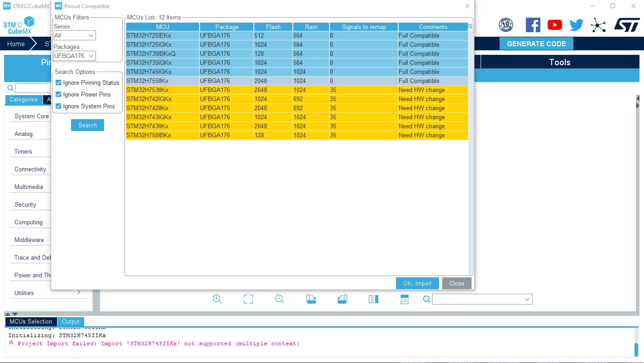Open the Series dropdown filter

click(x=74, y=35)
